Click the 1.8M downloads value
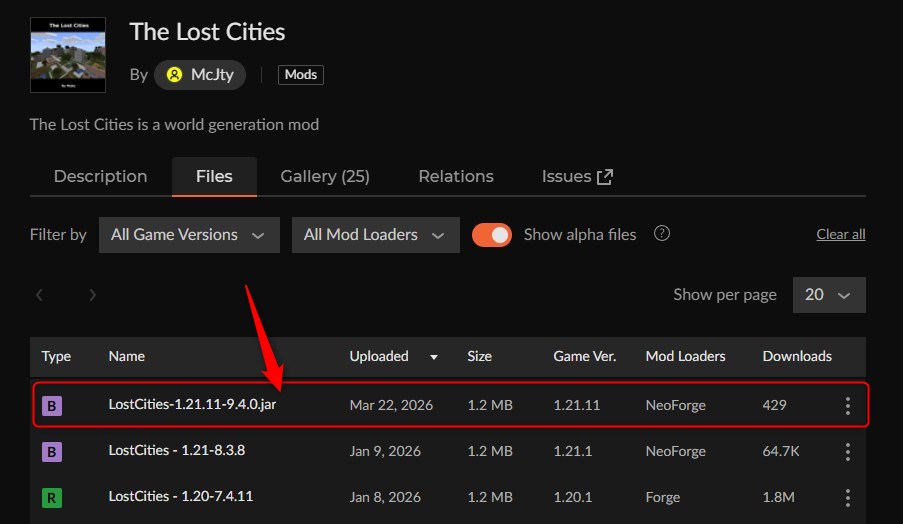903x524 pixels. pyautogui.click(x=779, y=498)
